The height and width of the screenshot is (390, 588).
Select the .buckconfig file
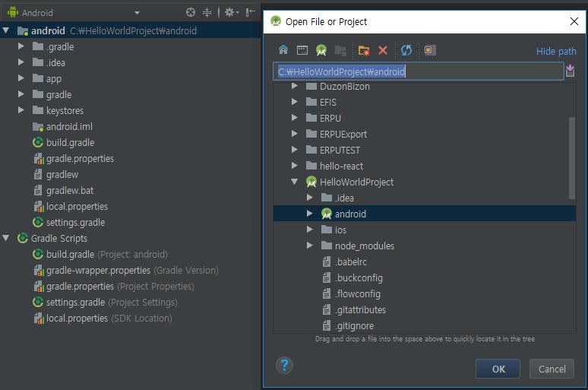(352, 277)
